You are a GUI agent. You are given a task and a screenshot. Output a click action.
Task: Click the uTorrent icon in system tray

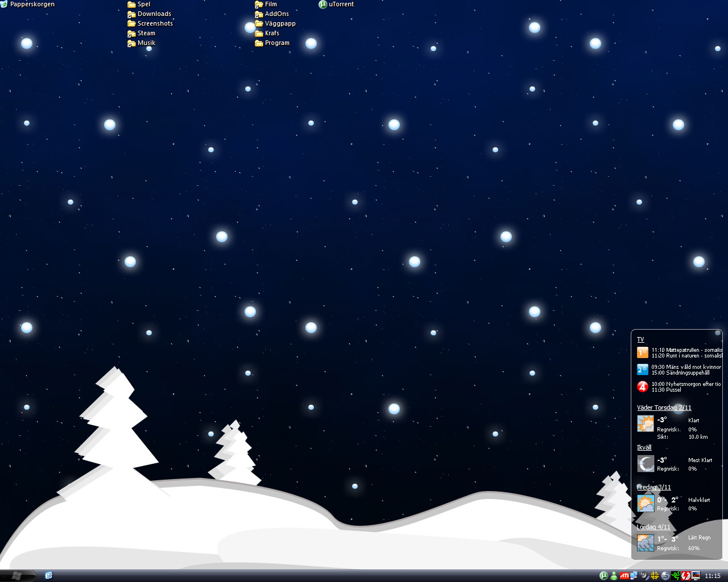pos(603,576)
